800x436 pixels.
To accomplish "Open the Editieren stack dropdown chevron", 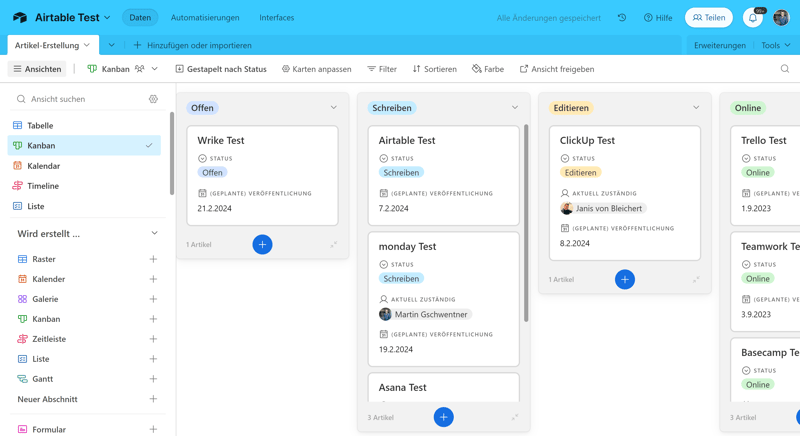I will pos(696,108).
